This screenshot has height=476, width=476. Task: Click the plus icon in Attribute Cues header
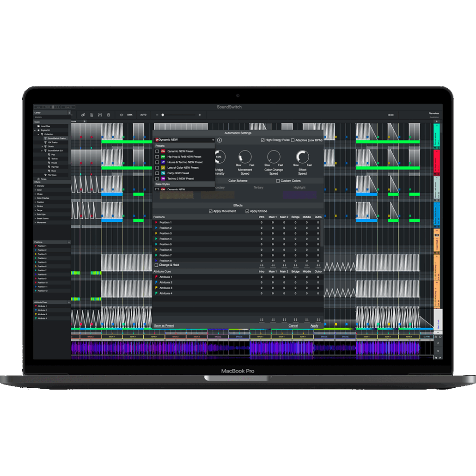(x=69, y=302)
